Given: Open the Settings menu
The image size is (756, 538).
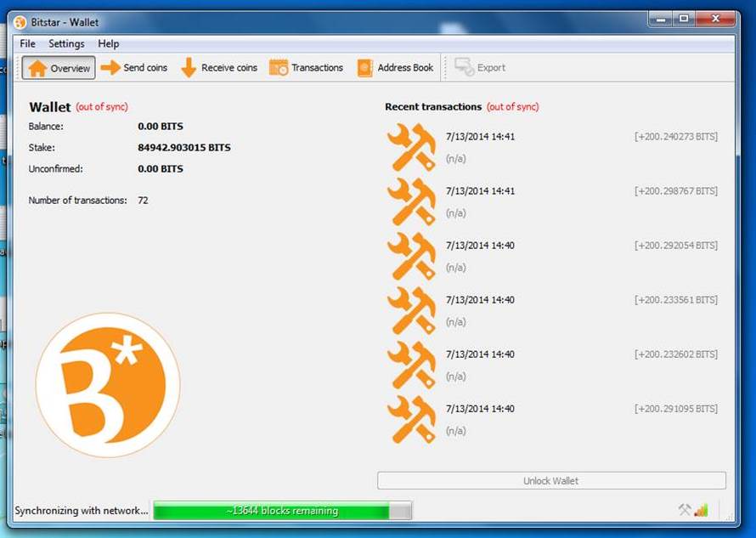Looking at the screenshot, I should (66, 43).
